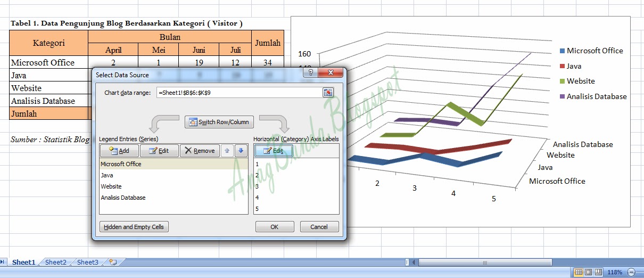Select the Jumlah column header cell

pyautogui.click(x=268, y=43)
